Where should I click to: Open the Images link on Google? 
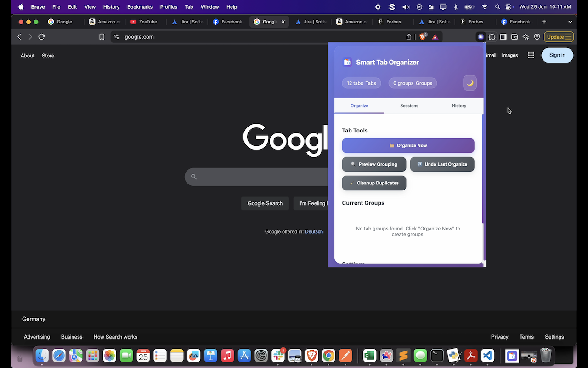tap(510, 55)
